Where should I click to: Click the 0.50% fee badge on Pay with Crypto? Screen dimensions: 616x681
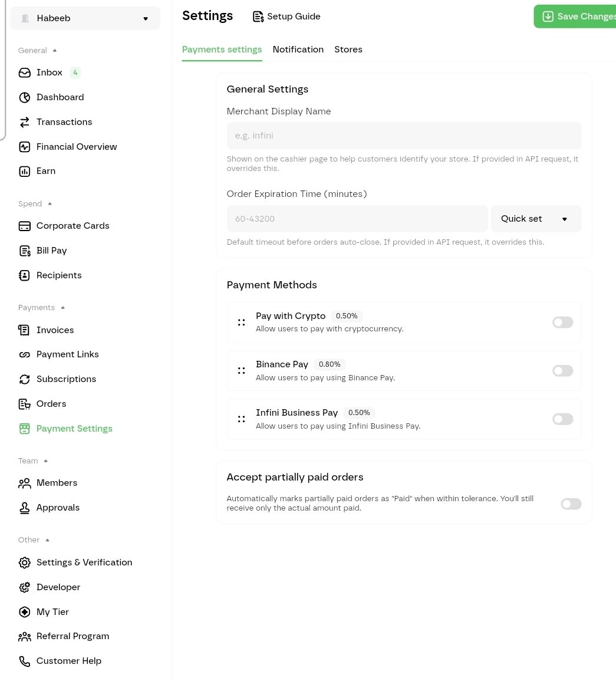pyautogui.click(x=347, y=316)
